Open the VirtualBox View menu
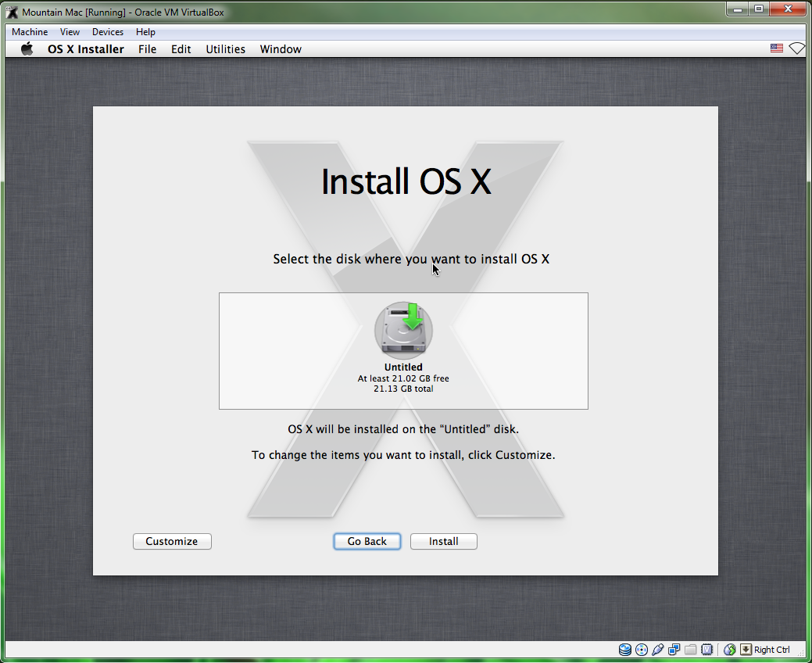The width and height of the screenshot is (812, 663). (x=70, y=32)
